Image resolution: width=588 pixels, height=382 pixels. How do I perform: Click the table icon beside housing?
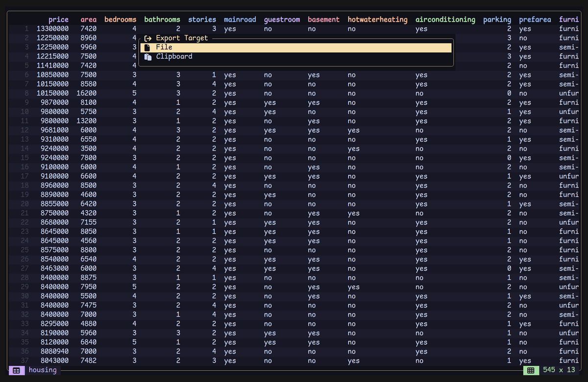[x=16, y=370]
